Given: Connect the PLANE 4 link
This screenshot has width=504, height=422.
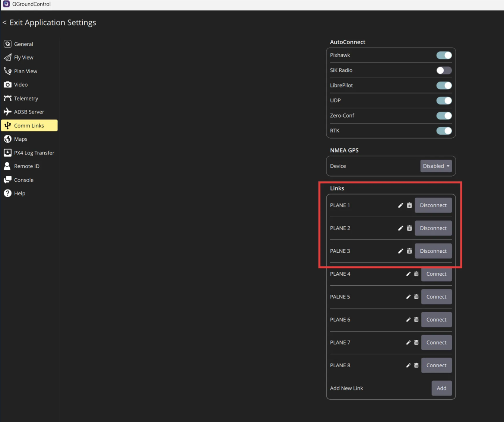Looking at the screenshot, I should click(437, 274).
